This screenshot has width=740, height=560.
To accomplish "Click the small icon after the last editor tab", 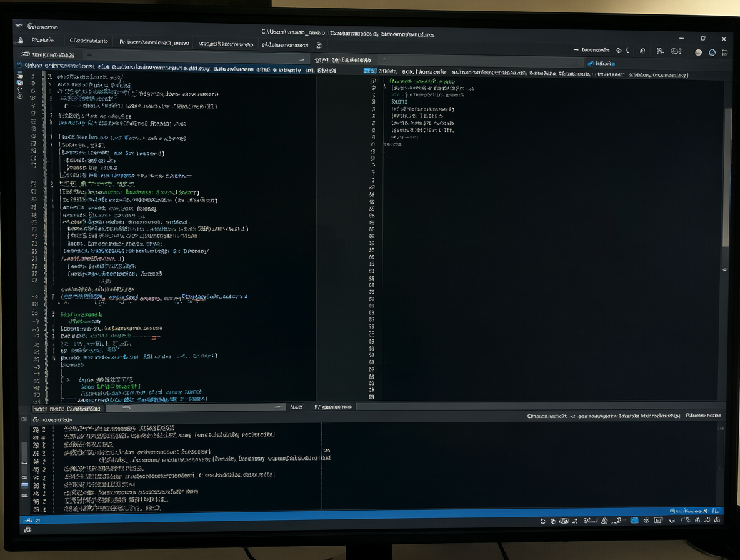I will 319,45.
